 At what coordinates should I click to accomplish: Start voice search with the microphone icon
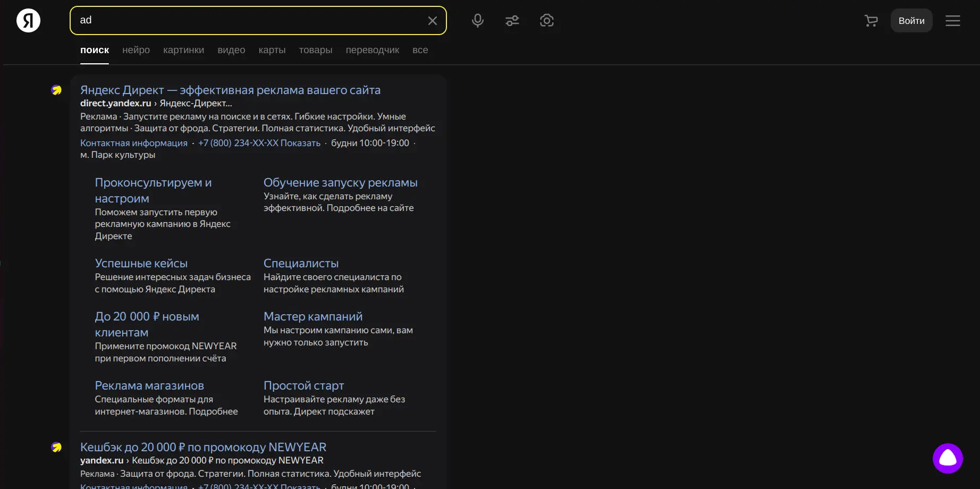(x=478, y=21)
